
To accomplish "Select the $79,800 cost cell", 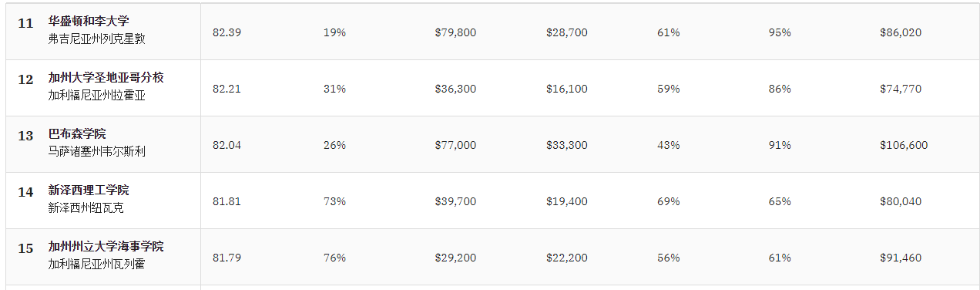I will click(455, 32).
